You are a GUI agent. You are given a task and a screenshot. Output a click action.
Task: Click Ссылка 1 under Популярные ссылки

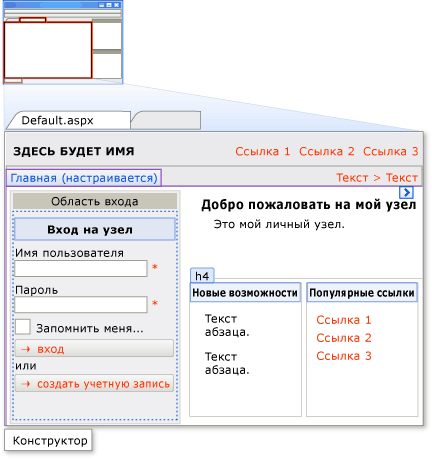344,320
